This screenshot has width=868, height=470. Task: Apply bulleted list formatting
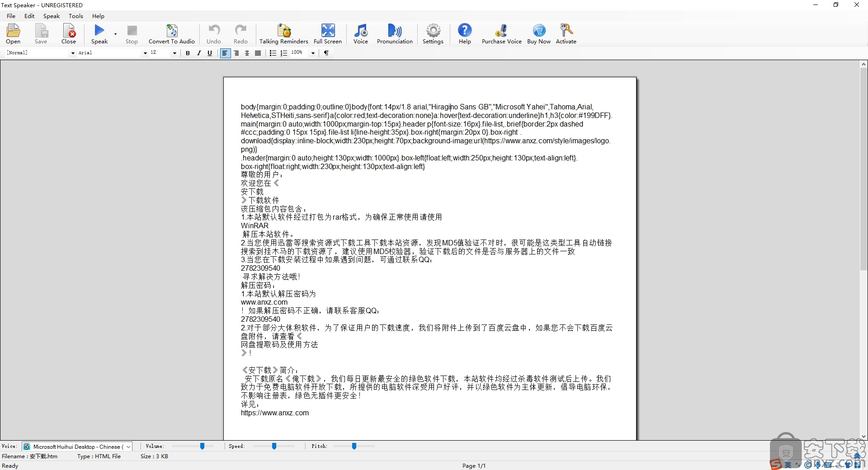coord(273,53)
